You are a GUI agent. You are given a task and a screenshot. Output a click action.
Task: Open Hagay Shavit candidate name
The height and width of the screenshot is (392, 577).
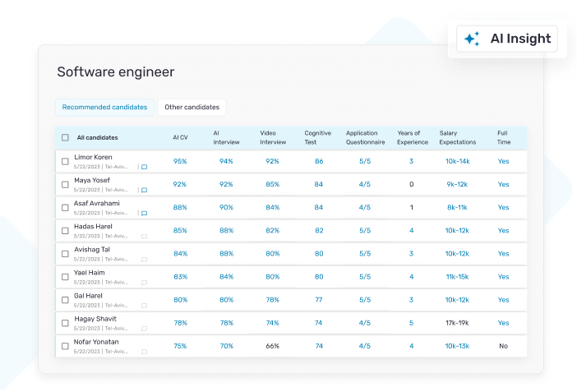[95, 319]
